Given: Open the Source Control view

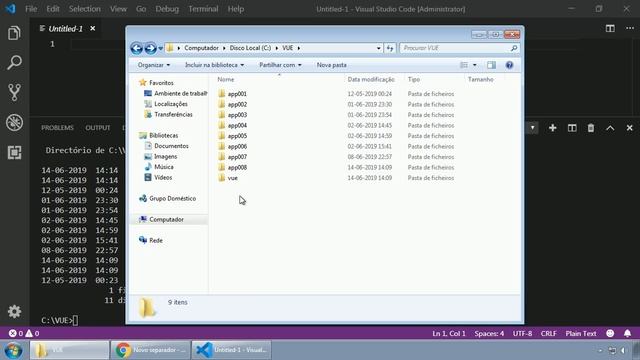Looking at the screenshot, I should coord(14,92).
